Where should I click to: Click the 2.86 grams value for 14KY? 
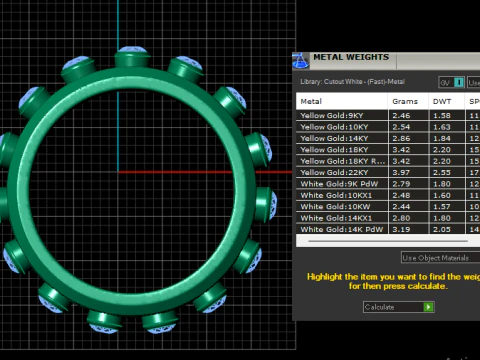point(401,138)
